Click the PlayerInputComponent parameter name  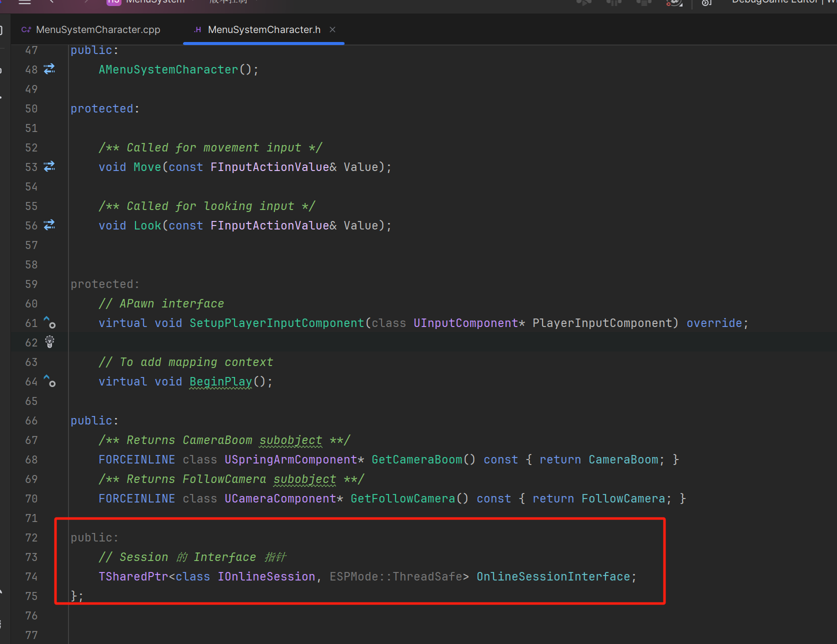602,323
